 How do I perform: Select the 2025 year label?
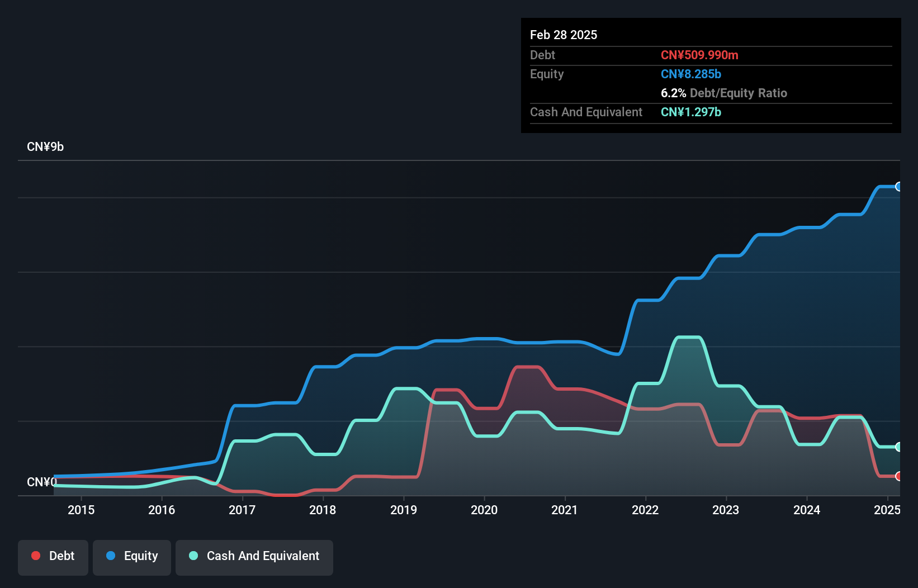click(888, 510)
